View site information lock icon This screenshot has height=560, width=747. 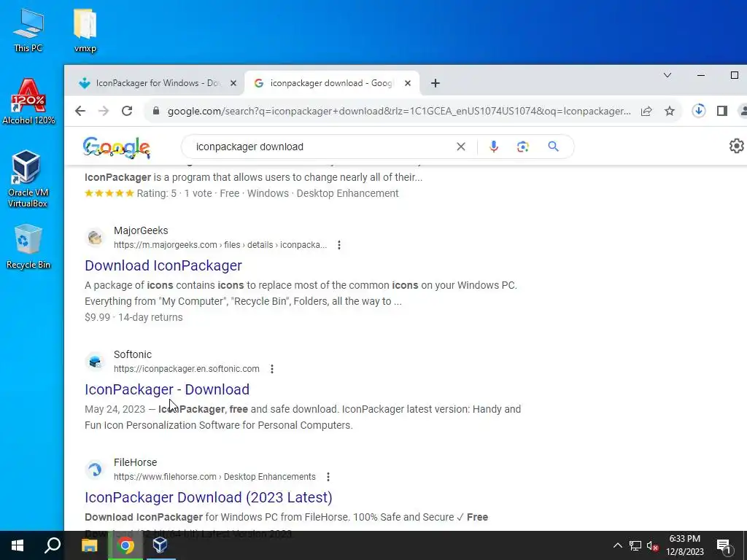(156, 111)
